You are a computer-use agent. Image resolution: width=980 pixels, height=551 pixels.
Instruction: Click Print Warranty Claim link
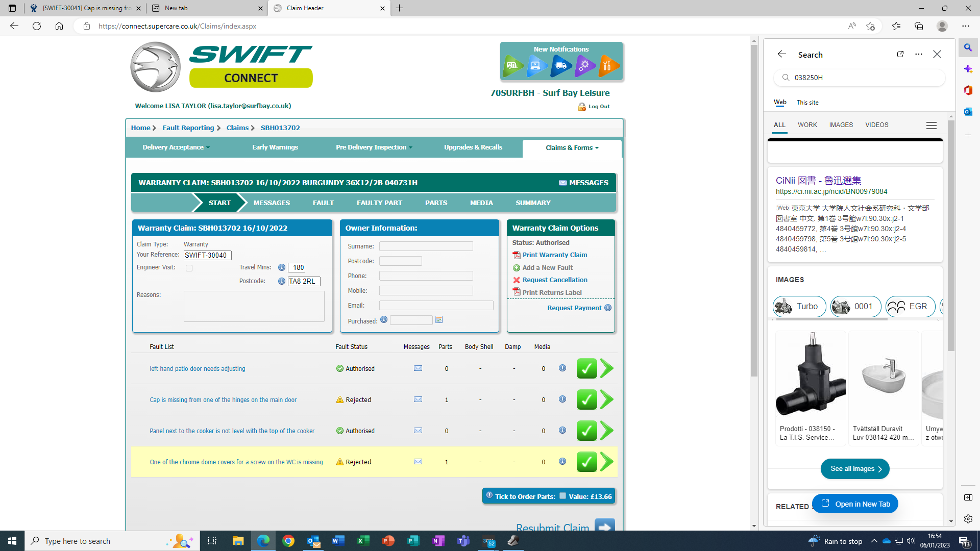554,255
